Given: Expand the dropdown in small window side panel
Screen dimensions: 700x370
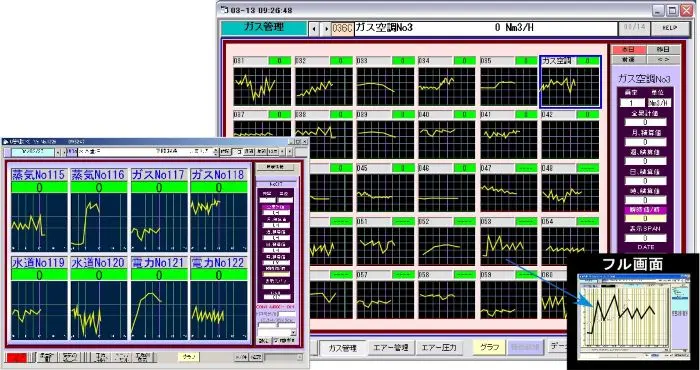Looking at the screenshot, I should coord(293,333).
